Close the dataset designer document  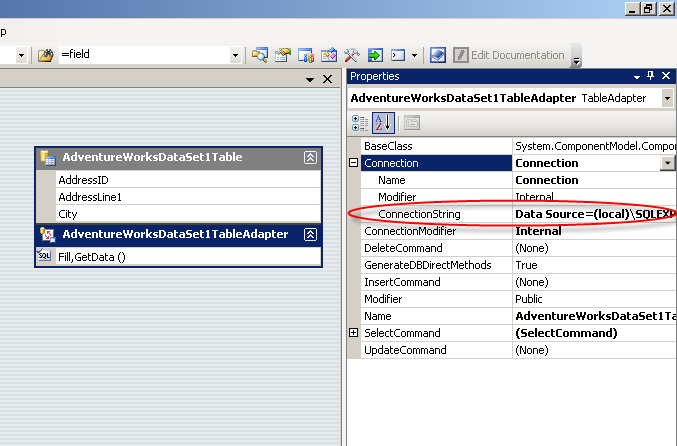[x=328, y=79]
